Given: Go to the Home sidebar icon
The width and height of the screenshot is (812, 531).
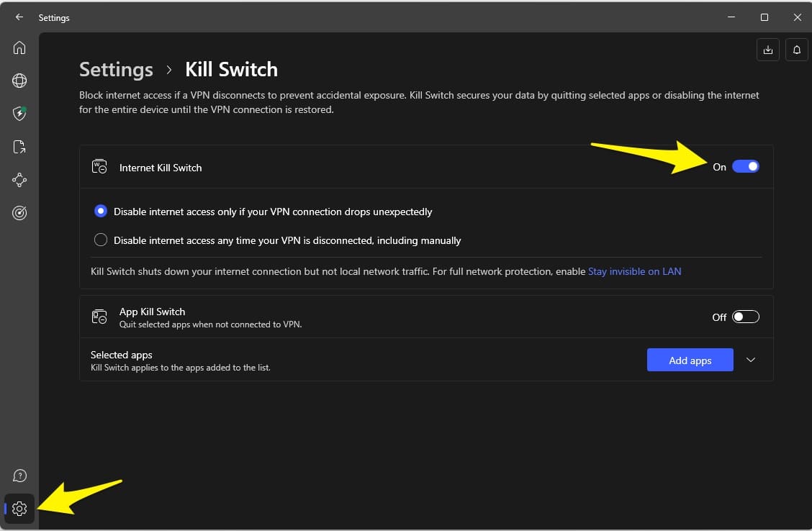Looking at the screenshot, I should pyautogui.click(x=19, y=47).
